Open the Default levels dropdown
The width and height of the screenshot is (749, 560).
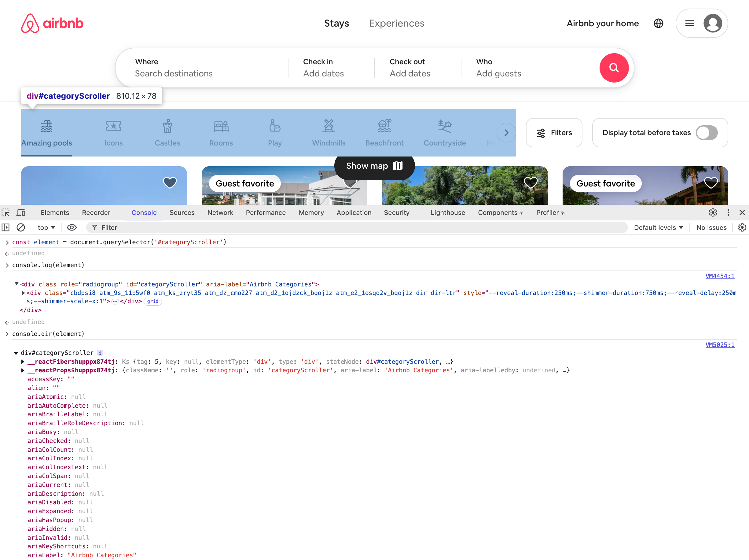click(x=658, y=227)
